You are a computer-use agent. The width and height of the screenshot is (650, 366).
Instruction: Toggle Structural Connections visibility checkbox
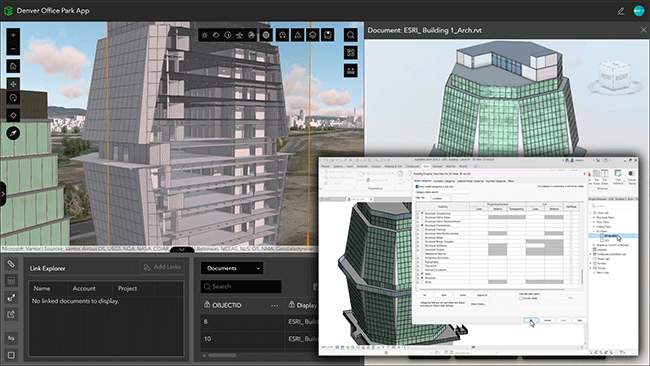click(x=422, y=213)
